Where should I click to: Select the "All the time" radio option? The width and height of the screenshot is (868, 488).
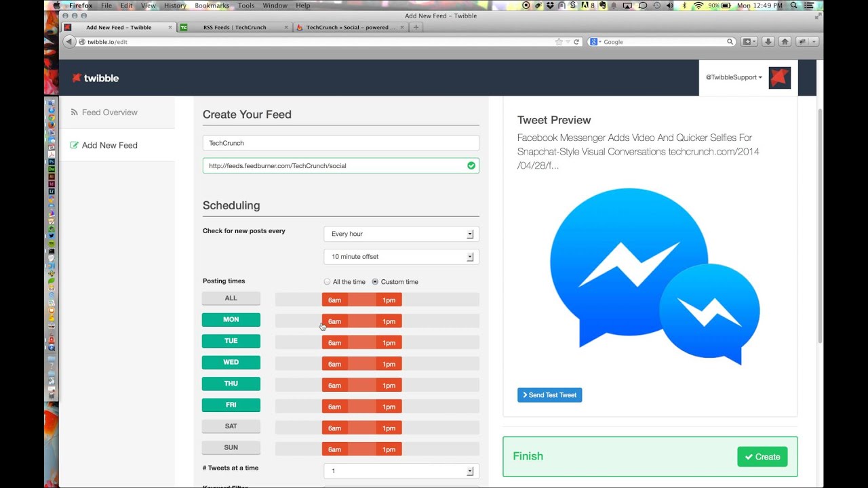click(x=327, y=282)
